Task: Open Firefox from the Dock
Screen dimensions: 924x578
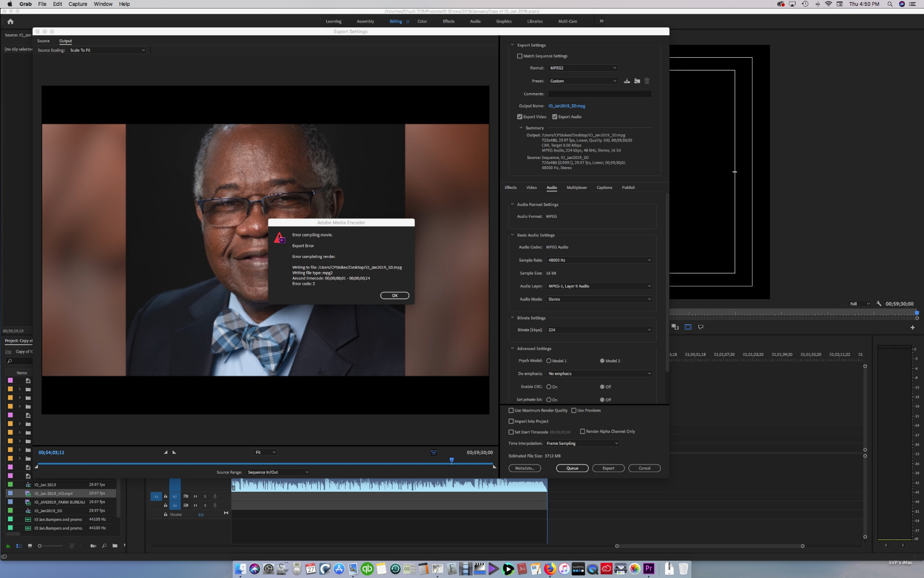Action: point(550,568)
